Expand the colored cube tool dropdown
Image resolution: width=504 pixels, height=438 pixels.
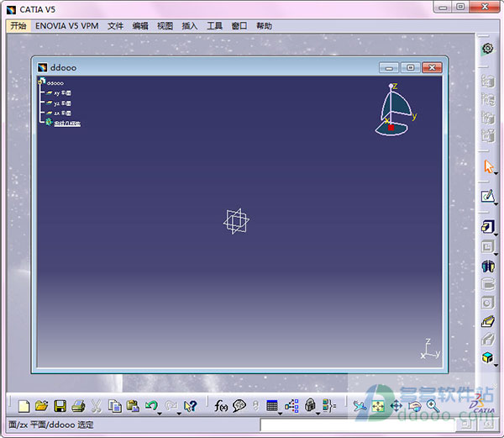496,366
